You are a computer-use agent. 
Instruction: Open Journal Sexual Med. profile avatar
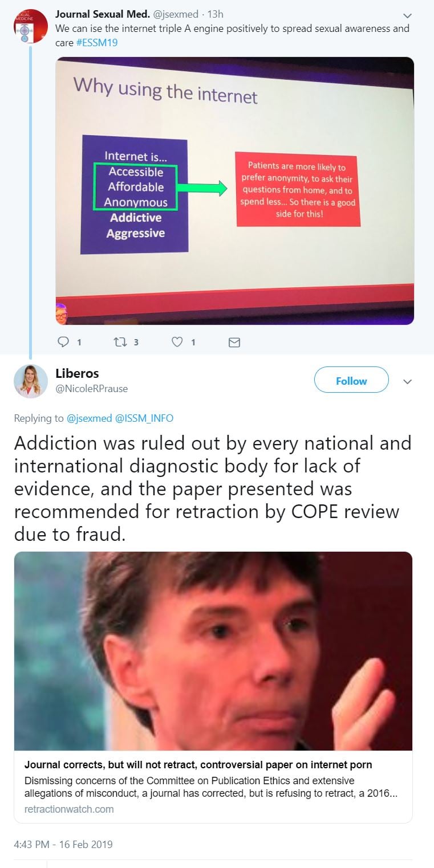30,26
